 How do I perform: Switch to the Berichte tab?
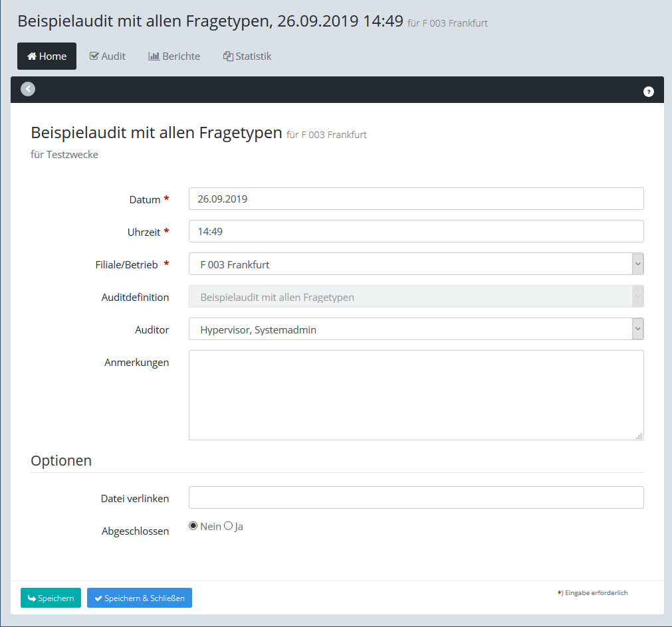point(174,56)
